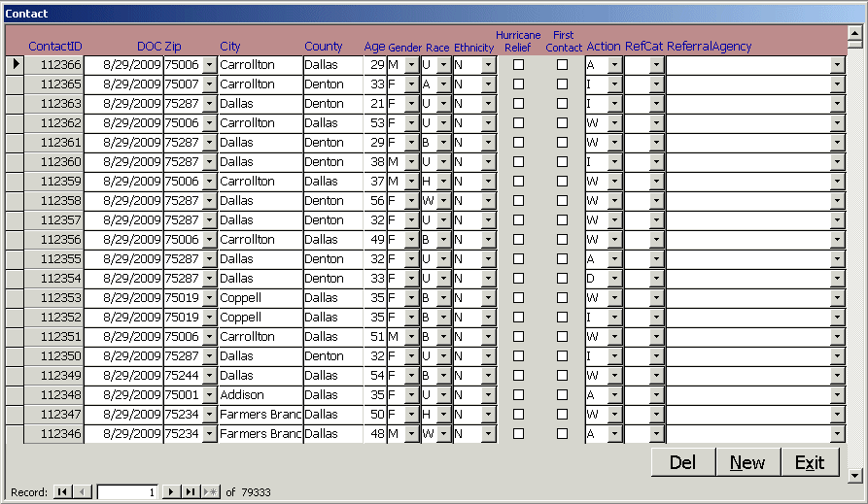Click ReferralAgency field for contact 112355
868x504 pixels.
(x=748, y=259)
